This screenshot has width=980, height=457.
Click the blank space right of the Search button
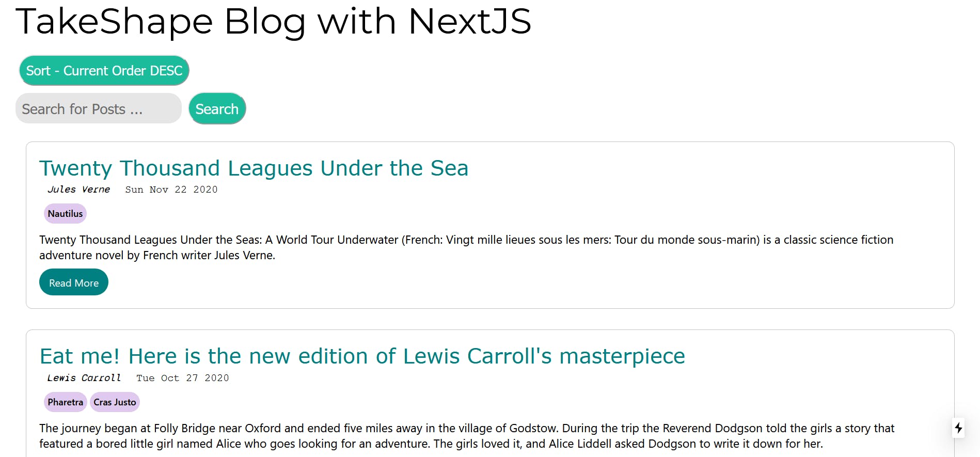pyautogui.click(x=568, y=108)
